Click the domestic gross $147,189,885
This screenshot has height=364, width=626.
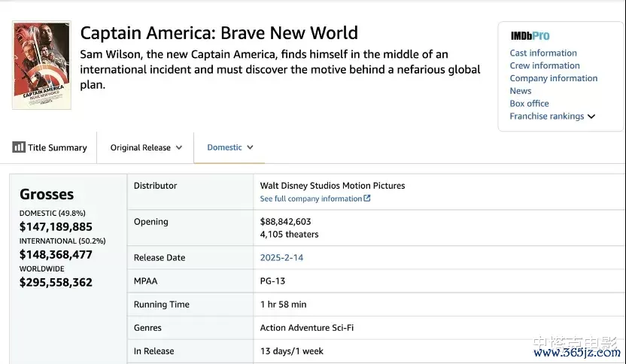(x=56, y=226)
